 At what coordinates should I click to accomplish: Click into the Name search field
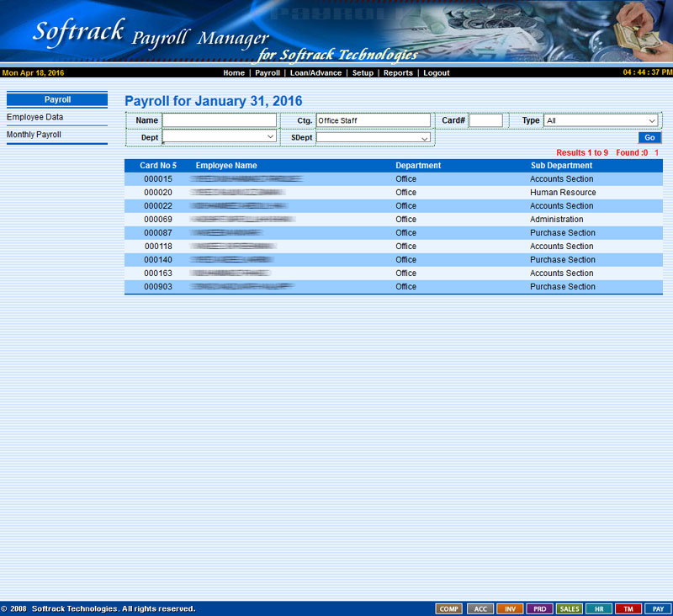219,120
